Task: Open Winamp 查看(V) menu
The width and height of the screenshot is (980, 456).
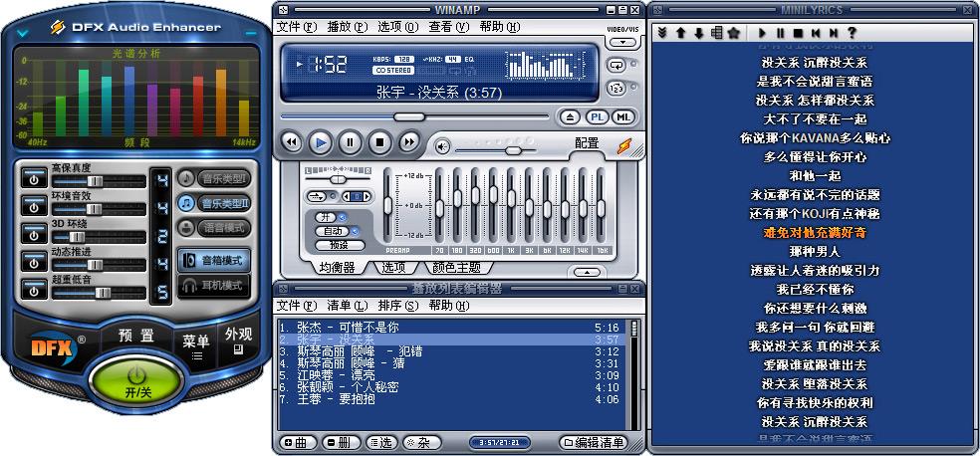Action: point(449,27)
